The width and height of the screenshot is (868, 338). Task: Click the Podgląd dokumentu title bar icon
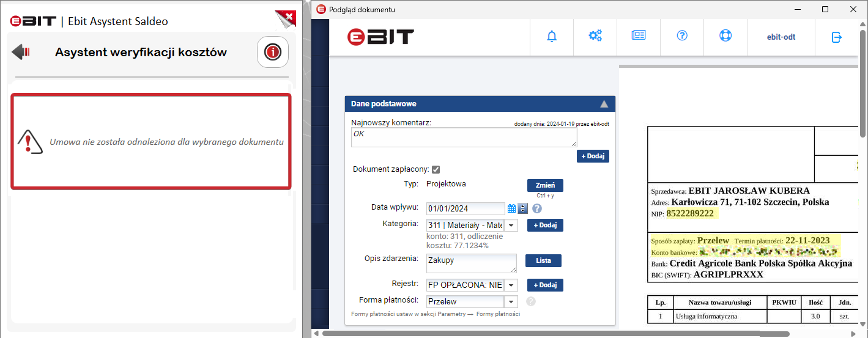321,9
